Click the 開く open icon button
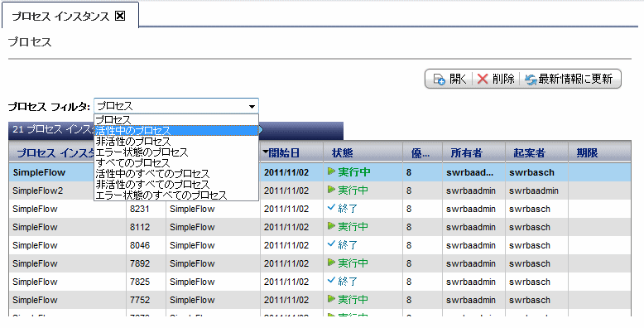This screenshot has width=644, height=328. [x=440, y=79]
